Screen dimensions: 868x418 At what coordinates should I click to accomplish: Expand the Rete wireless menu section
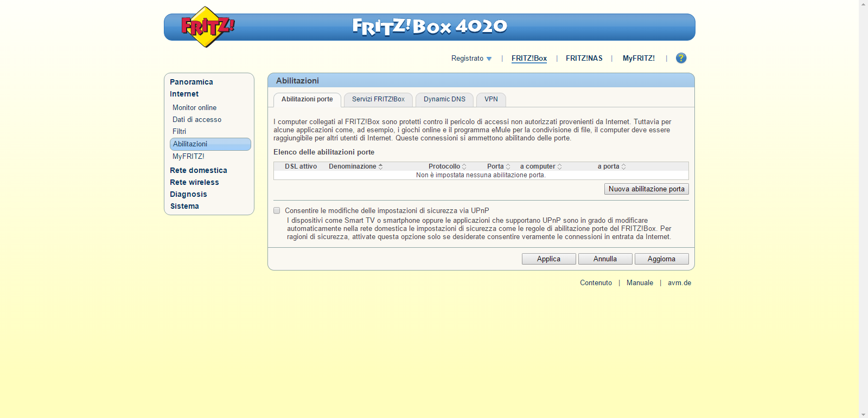(194, 182)
